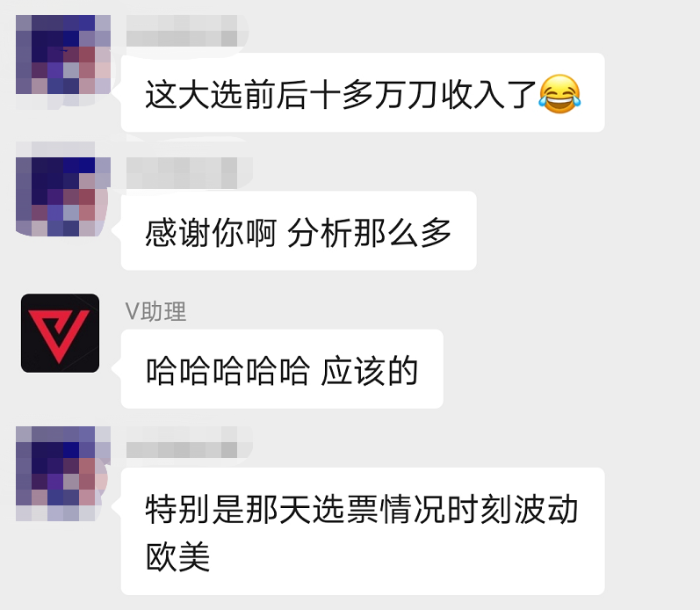The image size is (700, 610).
Task: Click the phrase 感谢你啊 in the second bubble
Action: tap(211, 233)
